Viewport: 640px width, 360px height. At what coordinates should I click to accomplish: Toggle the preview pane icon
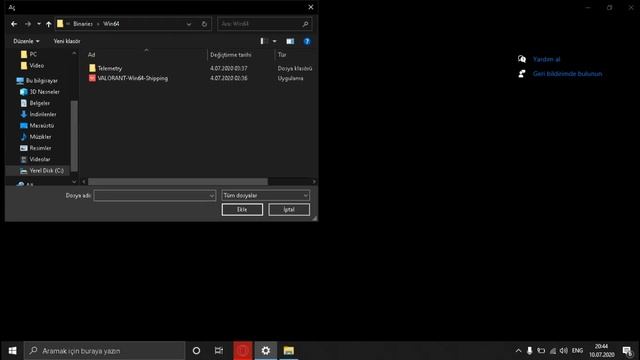click(290, 41)
